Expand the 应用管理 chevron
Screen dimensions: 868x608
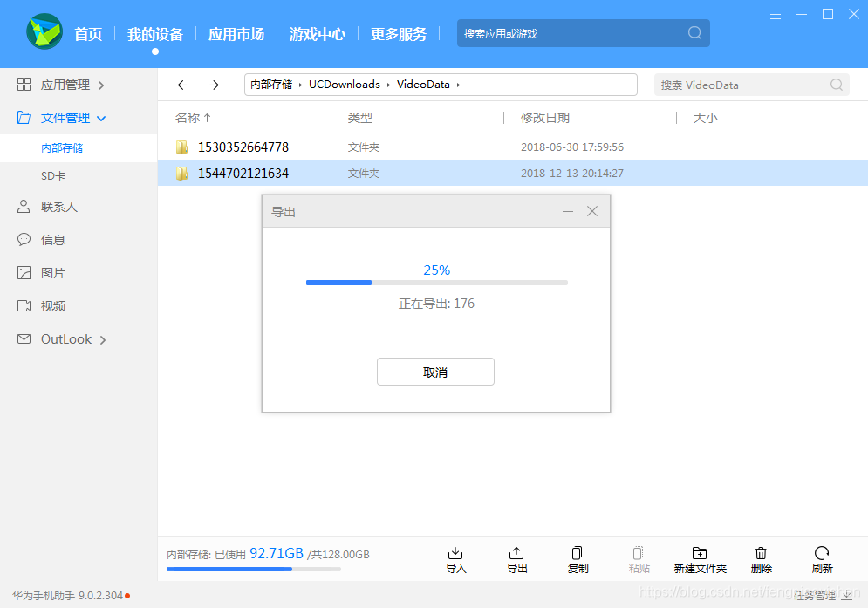pos(101,85)
